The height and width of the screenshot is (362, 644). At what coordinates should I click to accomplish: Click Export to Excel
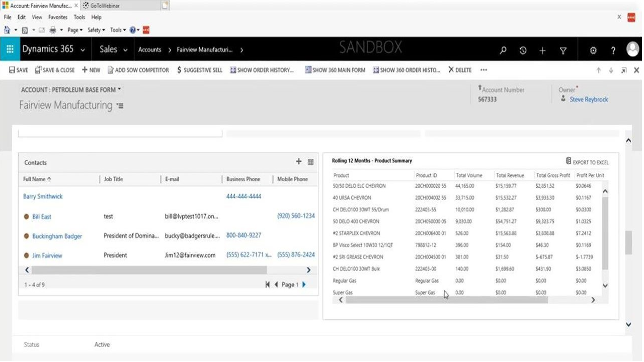click(587, 162)
